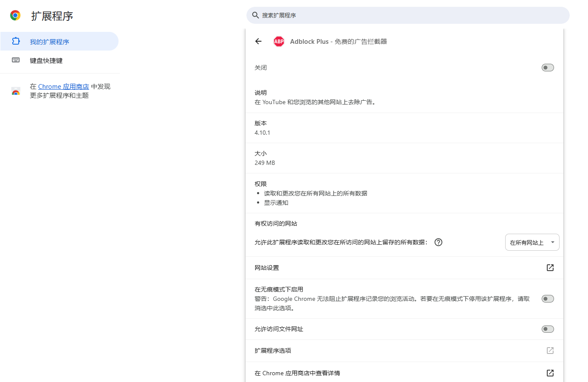The width and height of the screenshot is (588, 382).
Task: Click description 在 YouTube 和您浏览的其他网站上去除广告
Action: [x=315, y=102]
